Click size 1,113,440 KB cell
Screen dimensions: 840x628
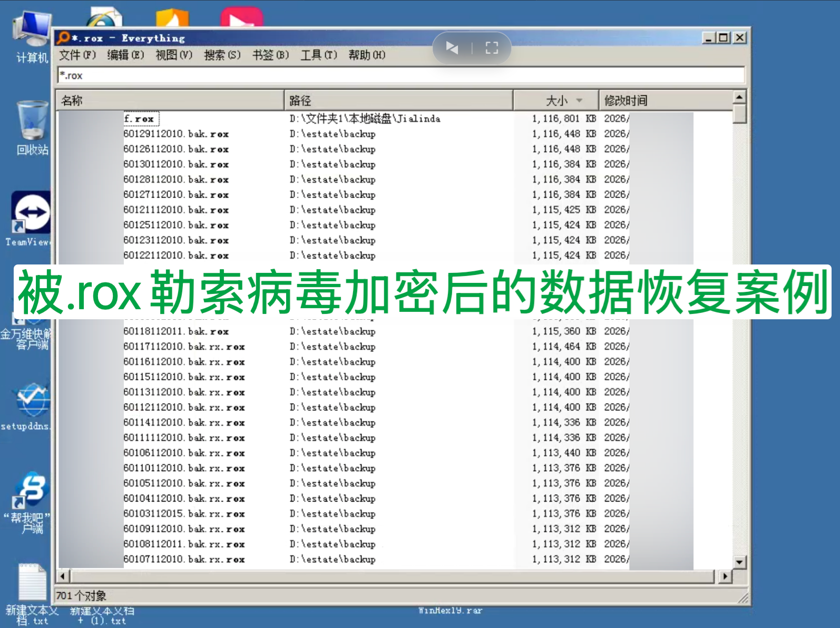(564, 453)
